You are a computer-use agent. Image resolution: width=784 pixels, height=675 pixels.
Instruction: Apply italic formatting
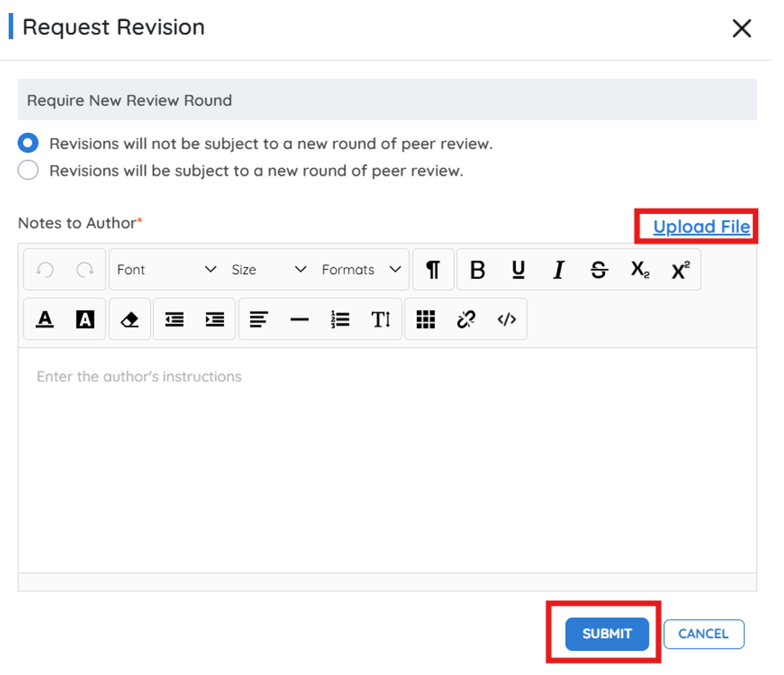[558, 270]
